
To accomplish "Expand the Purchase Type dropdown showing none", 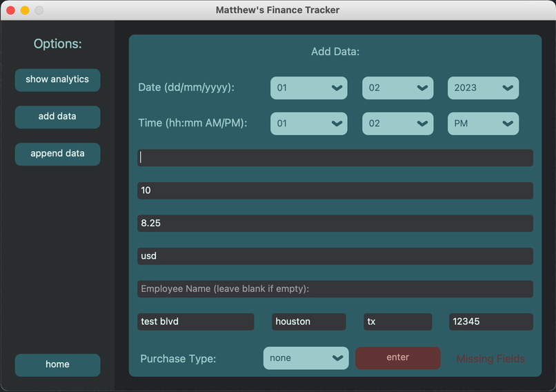I will pos(306,358).
